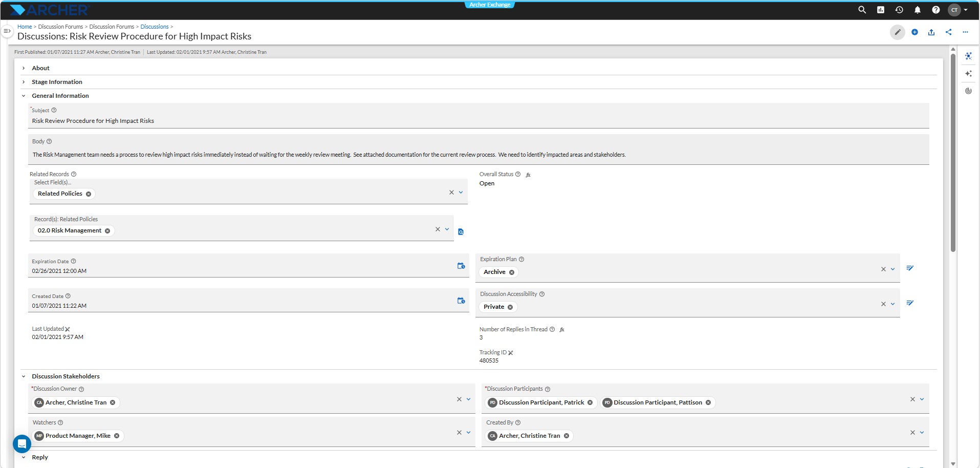
Task: Click the pencil edit record button
Action: pos(897,32)
